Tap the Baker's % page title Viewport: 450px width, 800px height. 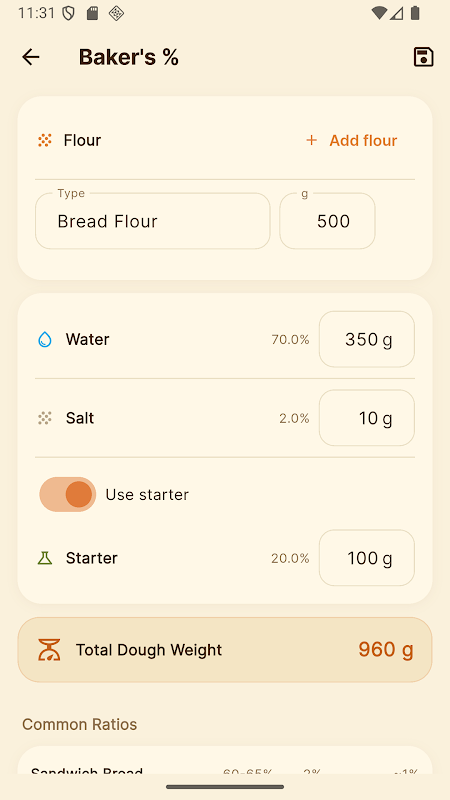click(x=129, y=57)
